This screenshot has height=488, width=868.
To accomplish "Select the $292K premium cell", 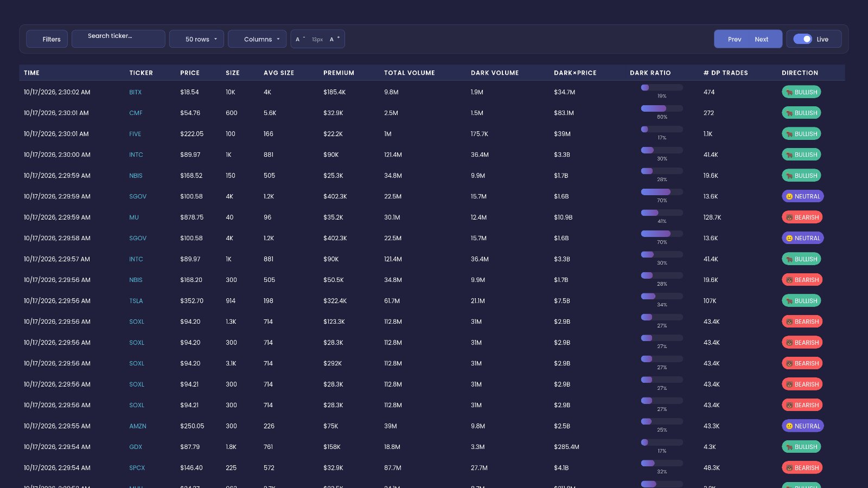I will coord(333,363).
